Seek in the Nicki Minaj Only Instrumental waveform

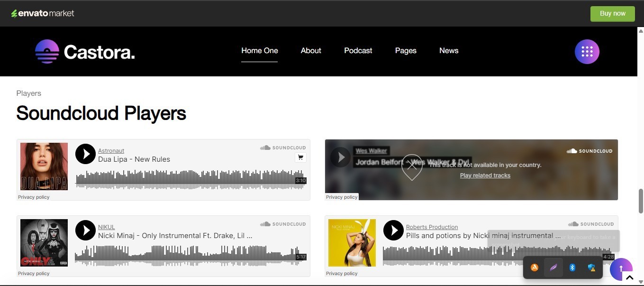coord(190,256)
